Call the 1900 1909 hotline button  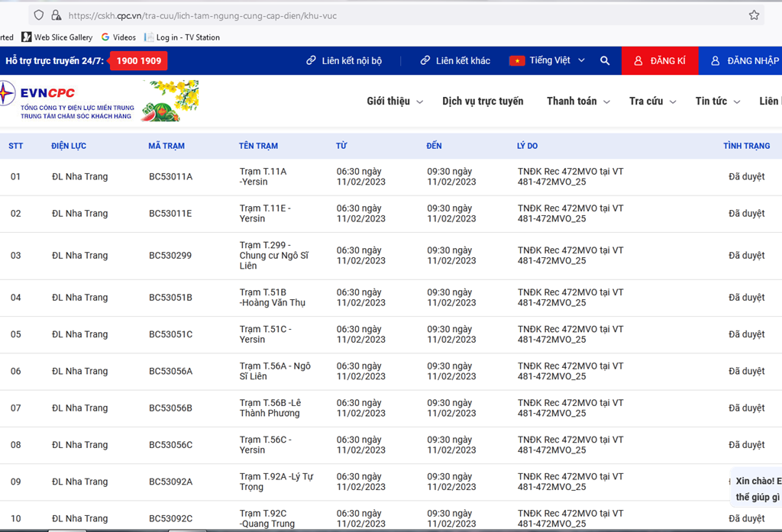(138, 61)
